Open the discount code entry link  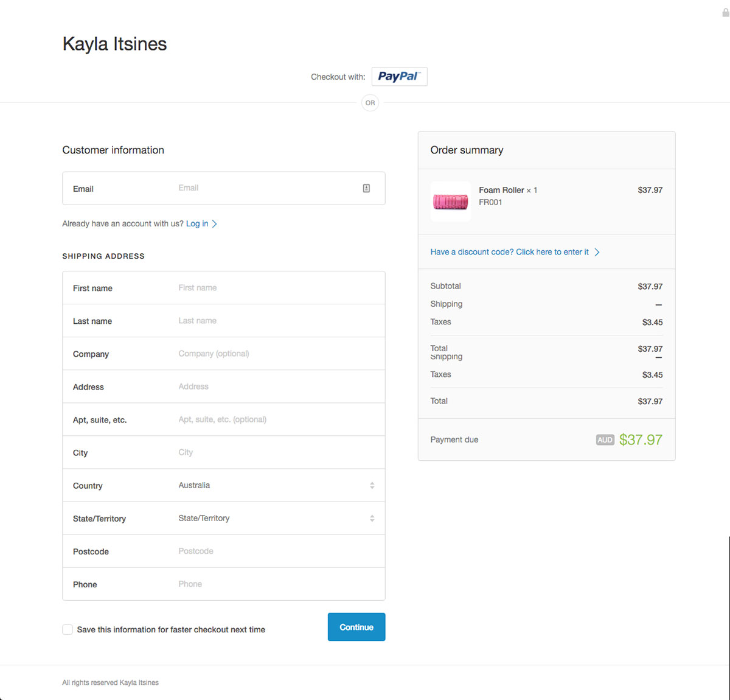510,252
